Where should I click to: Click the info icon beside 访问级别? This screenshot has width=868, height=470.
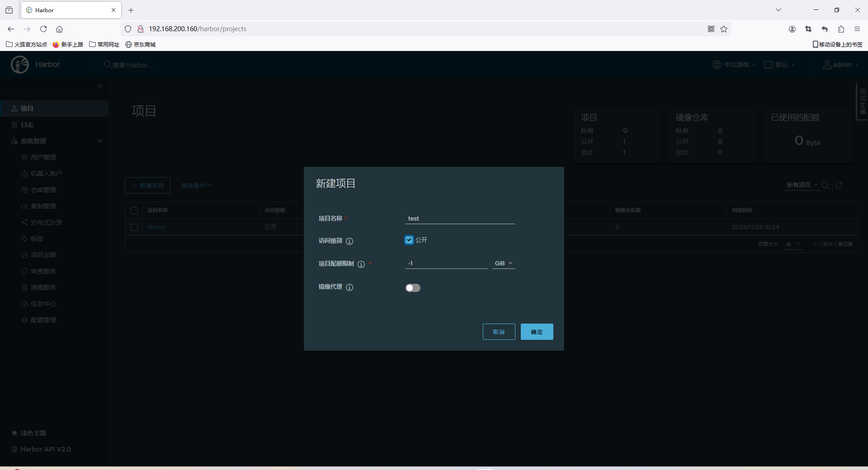[349, 241]
